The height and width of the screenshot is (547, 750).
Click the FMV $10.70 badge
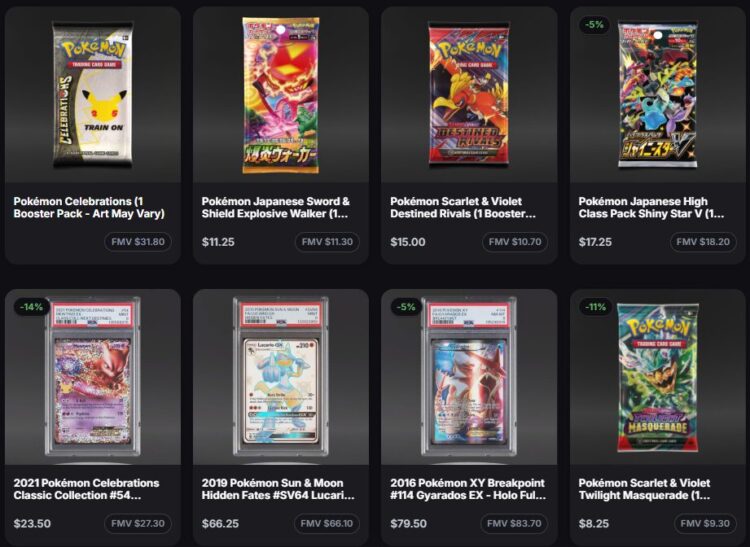[515, 242]
